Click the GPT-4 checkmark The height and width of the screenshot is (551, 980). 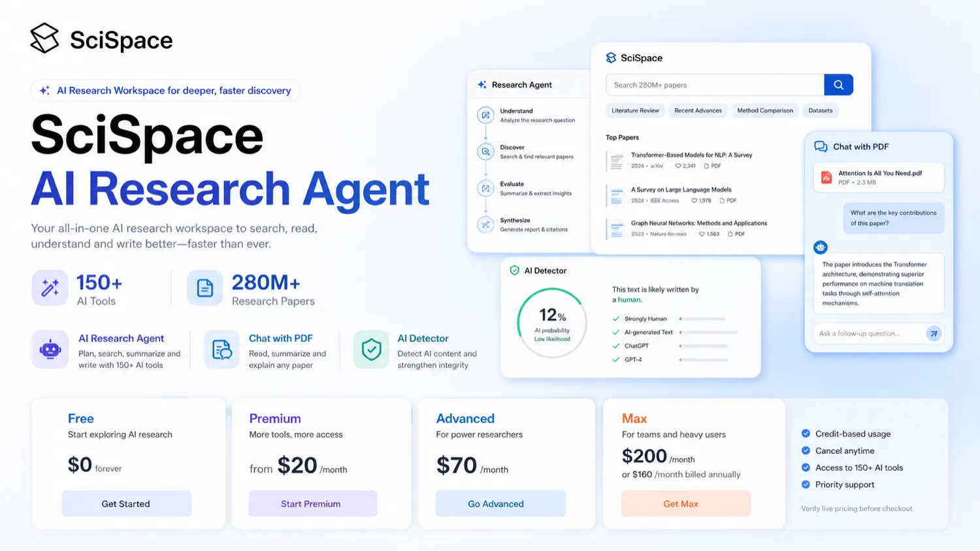coord(615,360)
